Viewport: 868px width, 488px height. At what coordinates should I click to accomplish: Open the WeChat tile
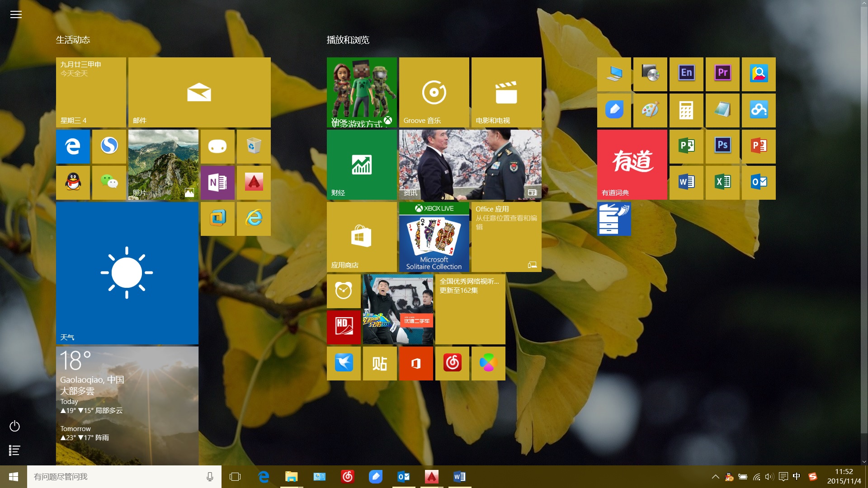coord(109,183)
